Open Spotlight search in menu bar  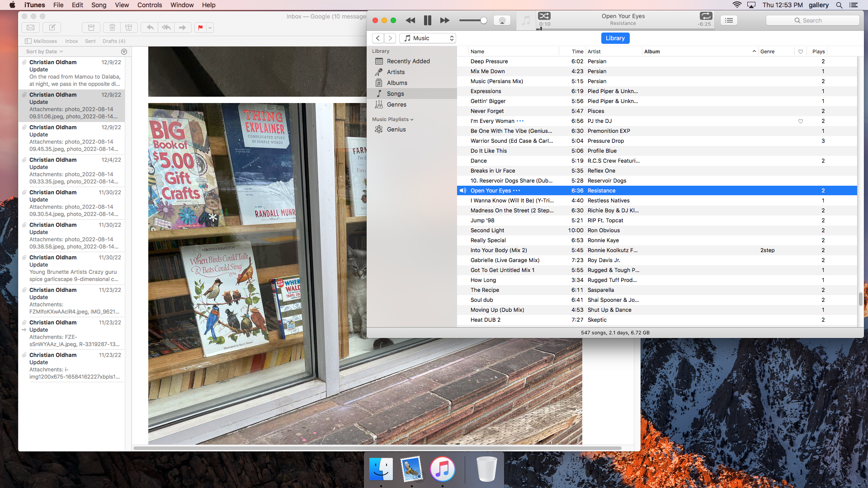pyautogui.click(x=839, y=5)
